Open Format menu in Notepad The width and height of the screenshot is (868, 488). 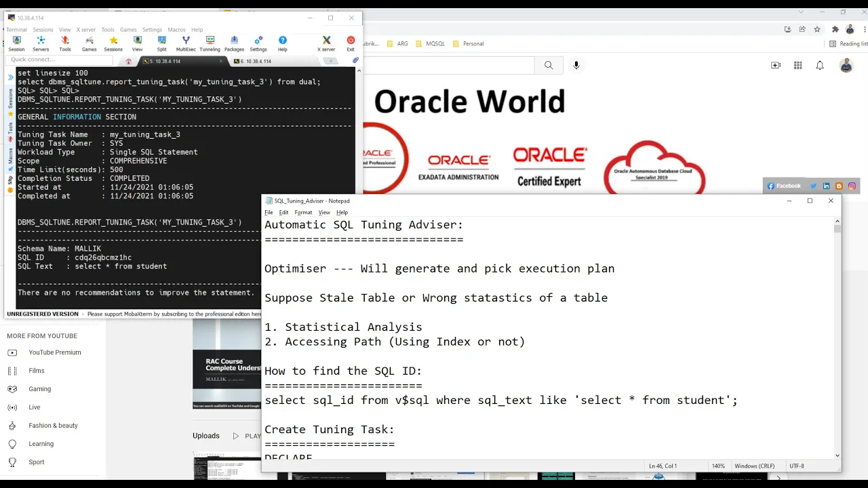[303, 212]
